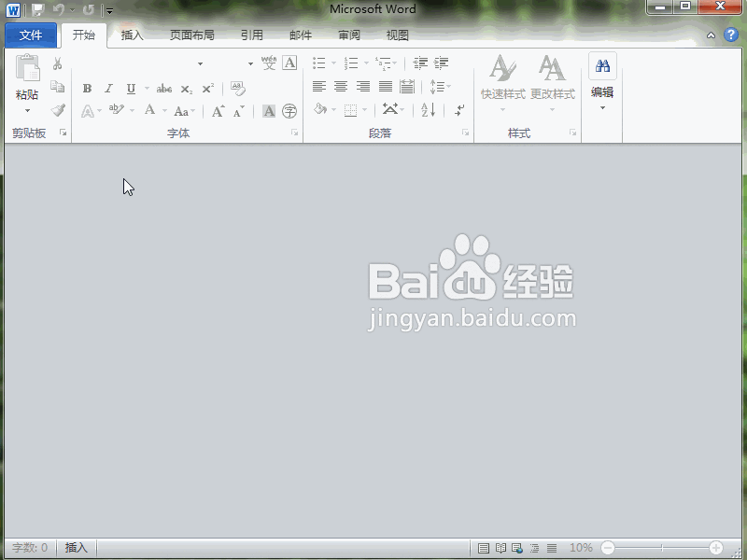Click the Paste clipboard icon
Image resolution: width=747 pixels, height=560 pixels.
[27, 67]
